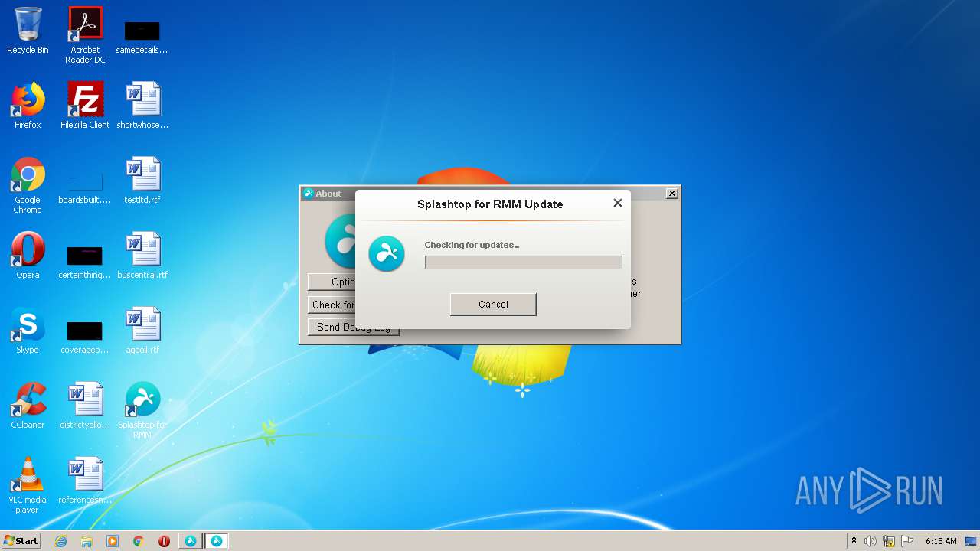Open the network tray icon
980x551 pixels.
point(889,541)
